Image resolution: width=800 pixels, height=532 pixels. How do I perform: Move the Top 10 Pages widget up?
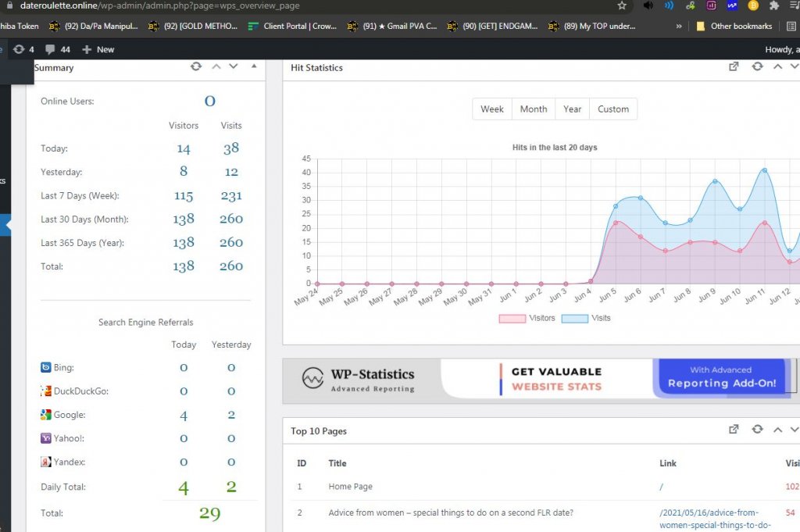click(777, 430)
